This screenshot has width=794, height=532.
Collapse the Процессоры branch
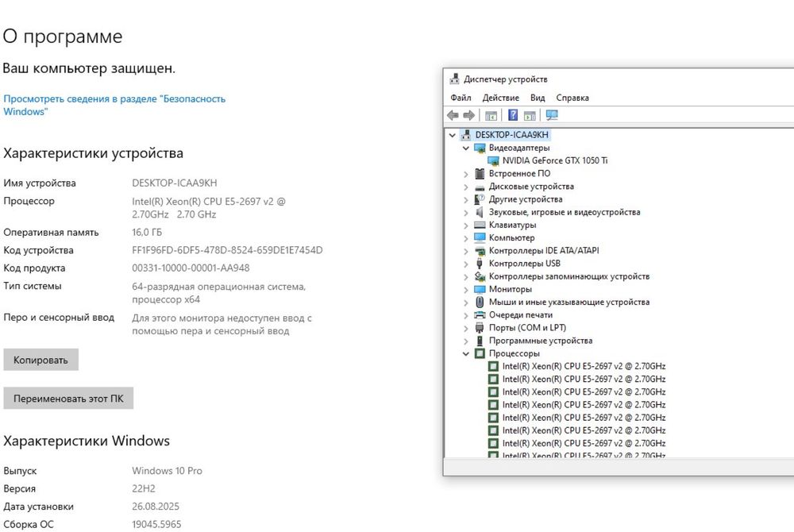tap(466, 354)
